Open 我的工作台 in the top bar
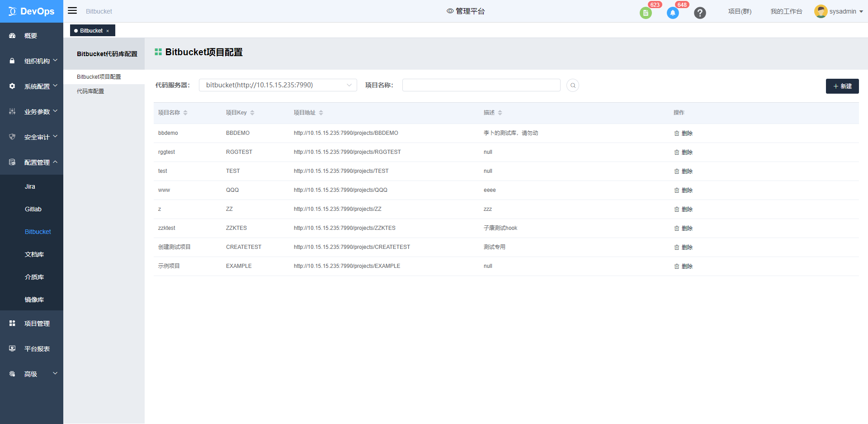 786,11
